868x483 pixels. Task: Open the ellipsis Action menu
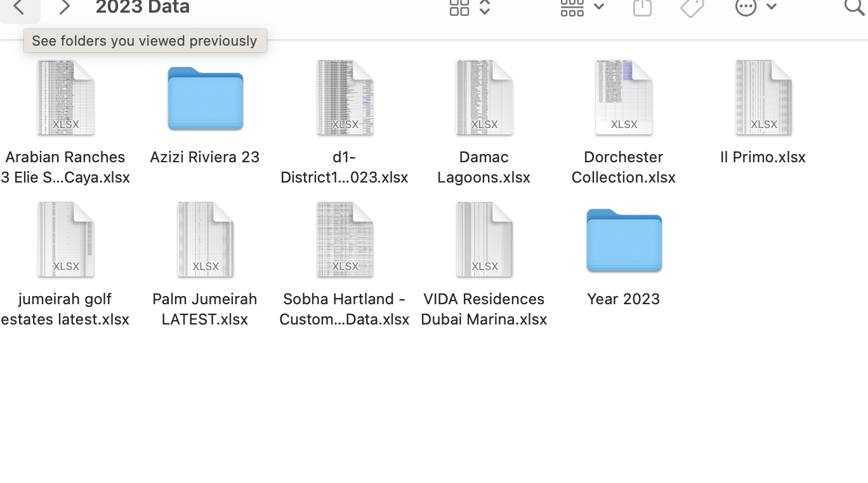click(x=746, y=8)
